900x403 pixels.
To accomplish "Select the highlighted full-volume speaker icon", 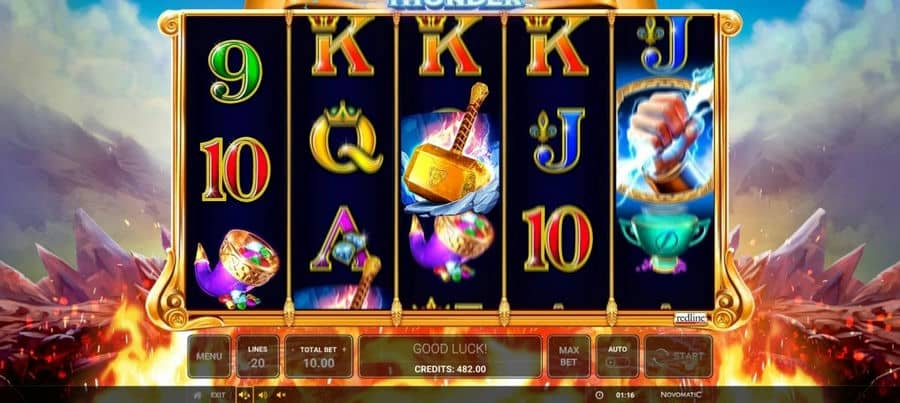I will [244, 395].
